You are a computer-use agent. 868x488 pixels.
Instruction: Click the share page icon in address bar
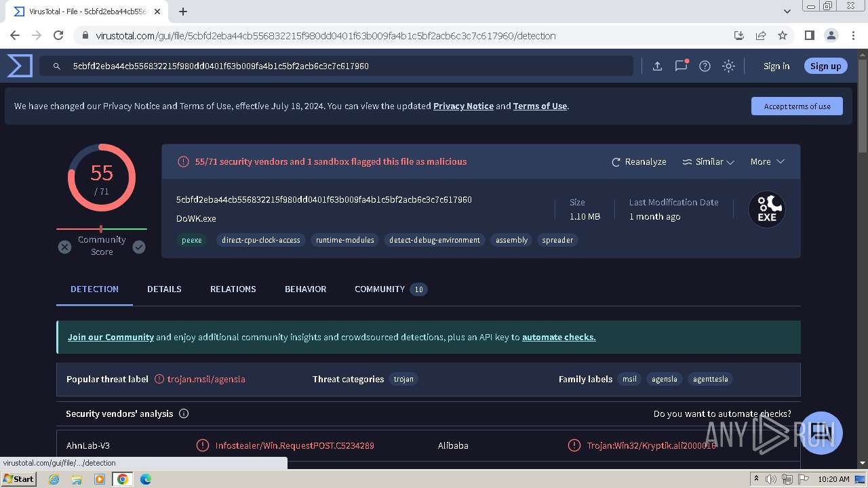761,35
